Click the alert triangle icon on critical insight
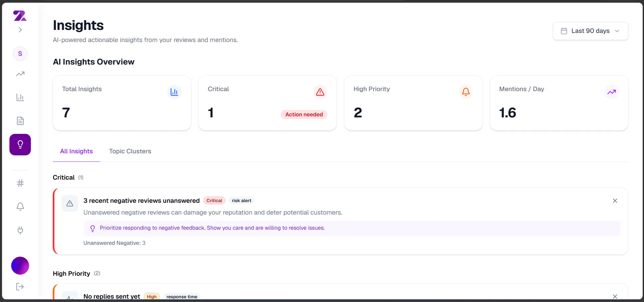This screenshot has width=644, height=302. [70, 203]
